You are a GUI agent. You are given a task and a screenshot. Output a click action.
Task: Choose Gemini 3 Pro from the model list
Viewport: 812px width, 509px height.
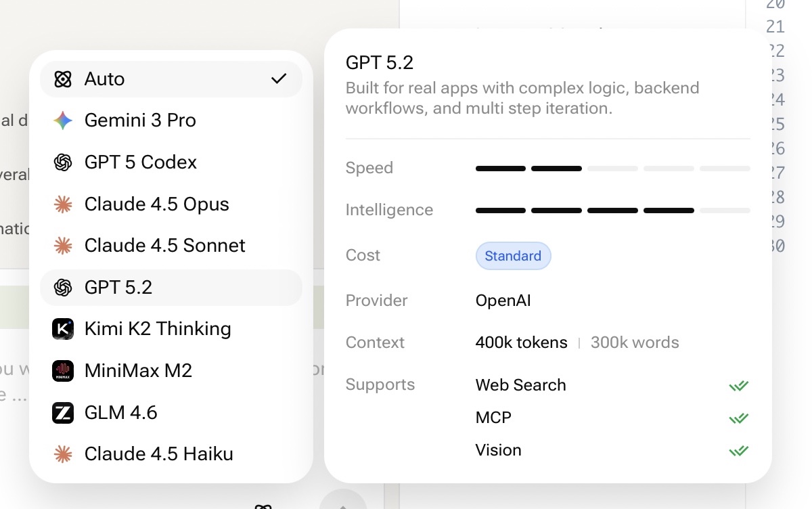click(171, 120)
